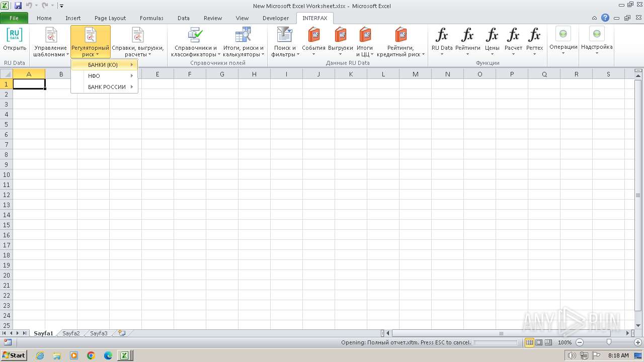The height and width of the screenshot is (362, 644).
Task: Open the Windows Start menu
Action: (x=14, y=355)
